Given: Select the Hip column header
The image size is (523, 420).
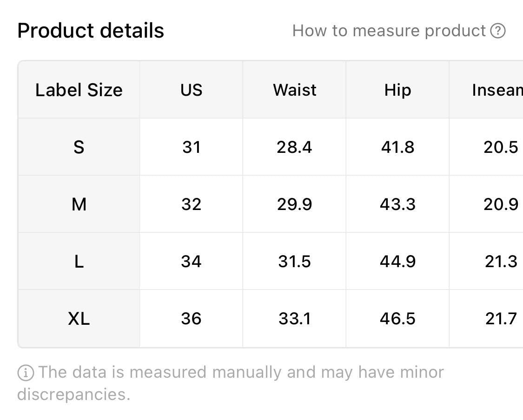Looking at the screenshot, I should (397, 90).
